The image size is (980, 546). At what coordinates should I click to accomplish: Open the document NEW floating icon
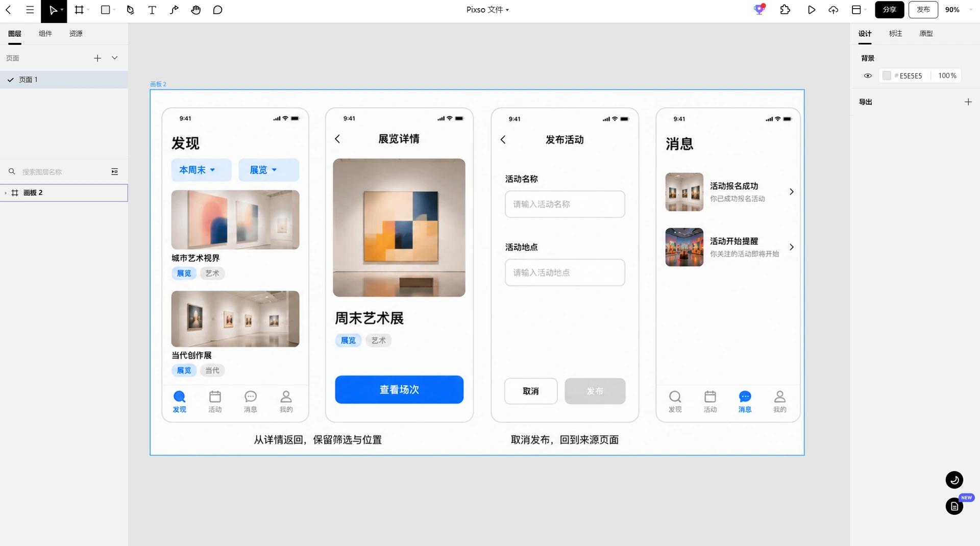pos(954,506)
